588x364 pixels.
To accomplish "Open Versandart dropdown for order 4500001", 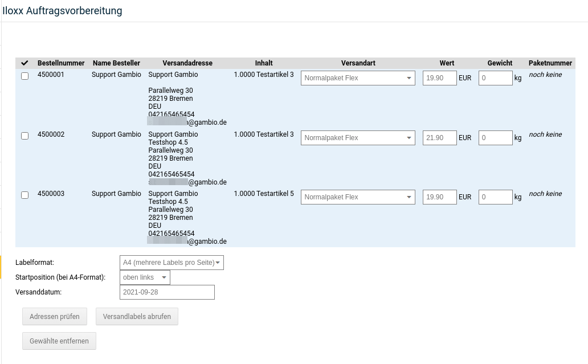I will (x=357, y=78).
